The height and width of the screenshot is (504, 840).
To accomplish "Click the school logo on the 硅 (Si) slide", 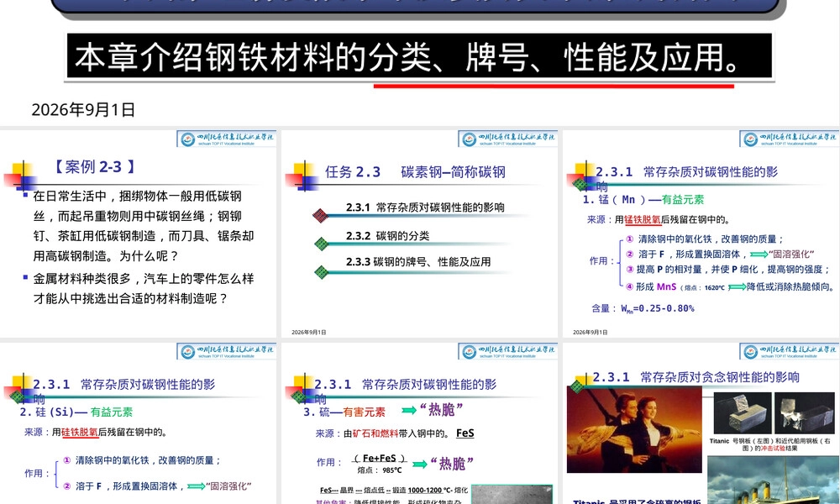I will [227, 351].
